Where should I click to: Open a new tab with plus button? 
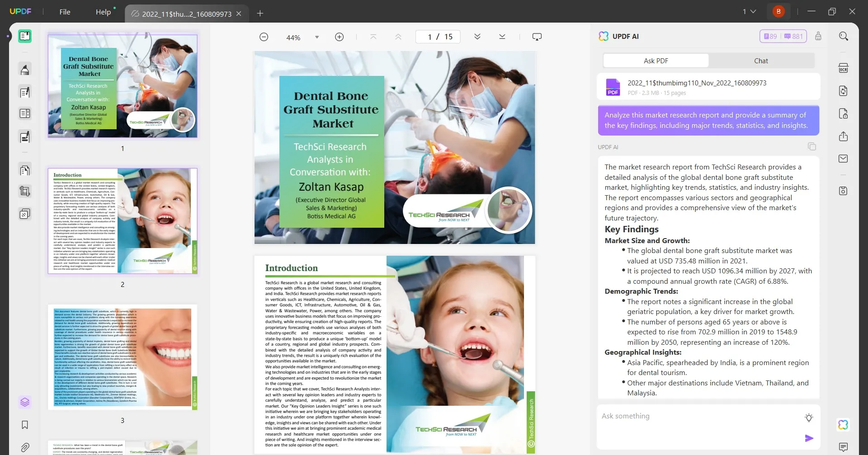260,14
